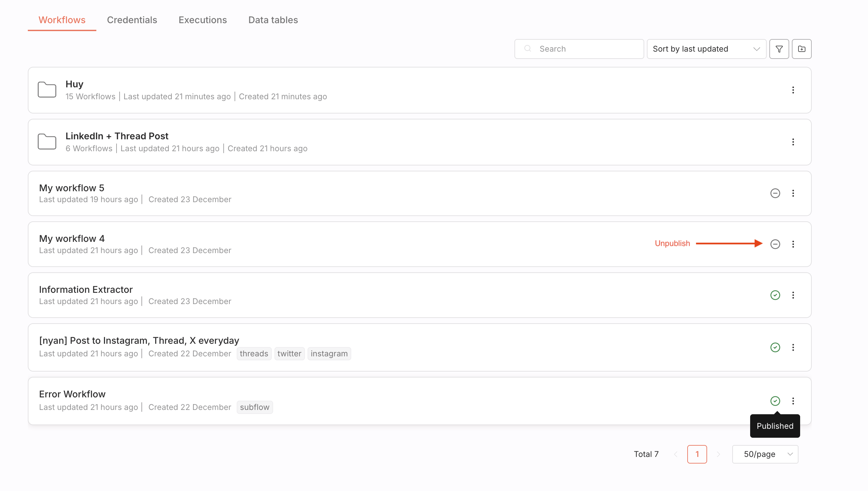Open the LinkedIn + Thread Post folder icon

click(x=47, y=142)
